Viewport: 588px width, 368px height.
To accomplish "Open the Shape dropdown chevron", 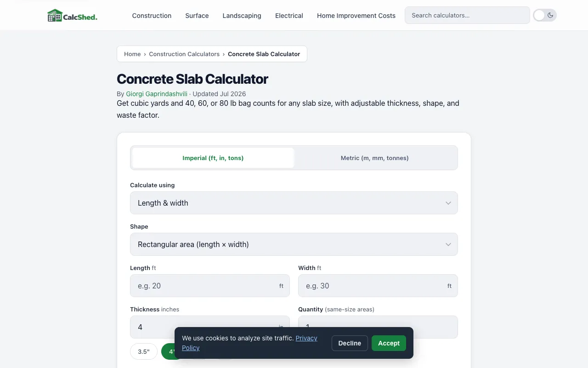I will coord(448,244).
